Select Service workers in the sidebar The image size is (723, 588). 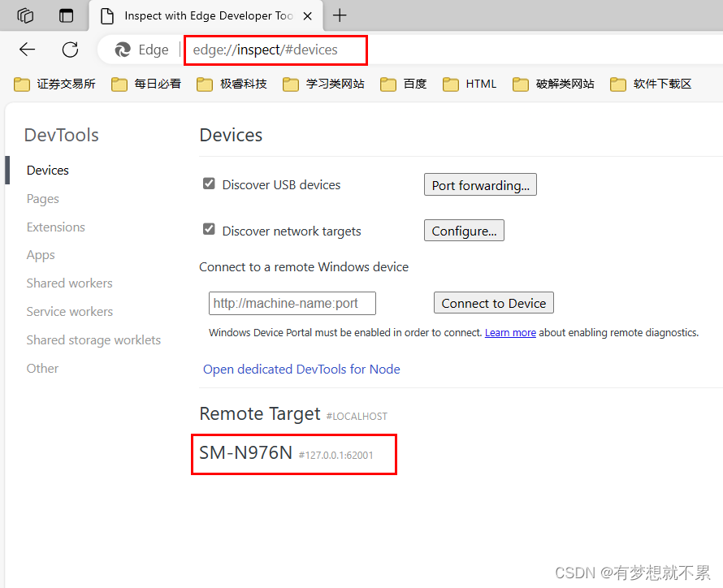(70, 312)
